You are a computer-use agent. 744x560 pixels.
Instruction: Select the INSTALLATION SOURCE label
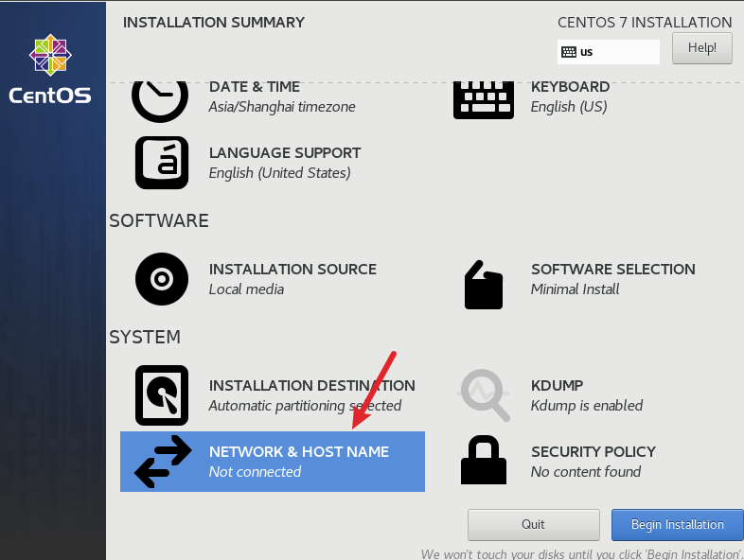[292, 269]
